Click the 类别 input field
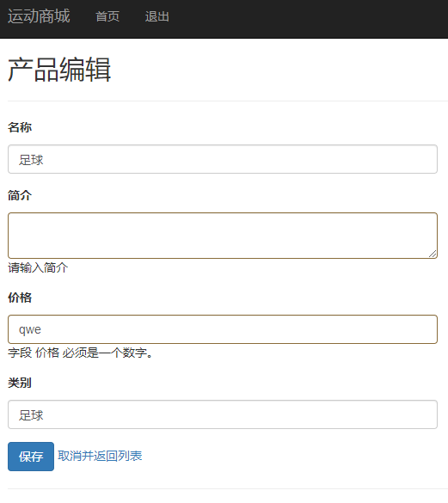This screenshot has height=503, width=448. pos(223,414)
